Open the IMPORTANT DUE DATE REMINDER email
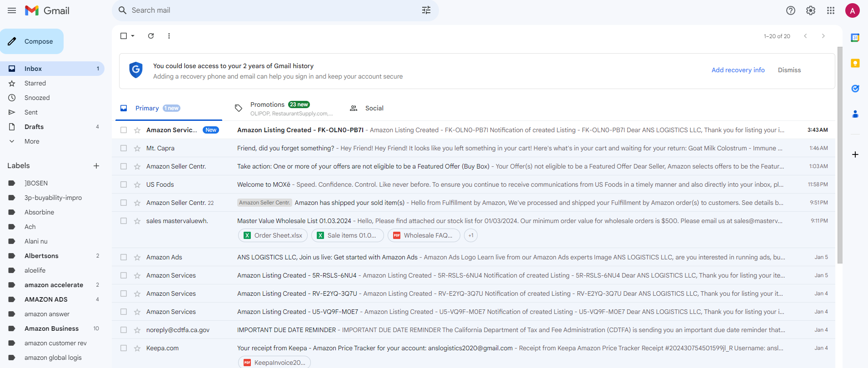Viewport: 868px width, 368px height. pyautogui.click(x=474, y=330)
